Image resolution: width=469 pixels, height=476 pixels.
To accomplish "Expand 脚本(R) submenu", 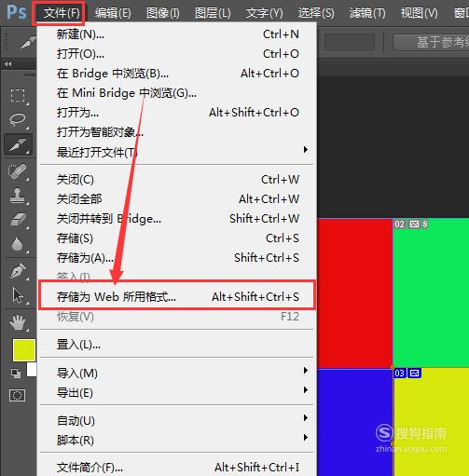I will tap(177, 441).
